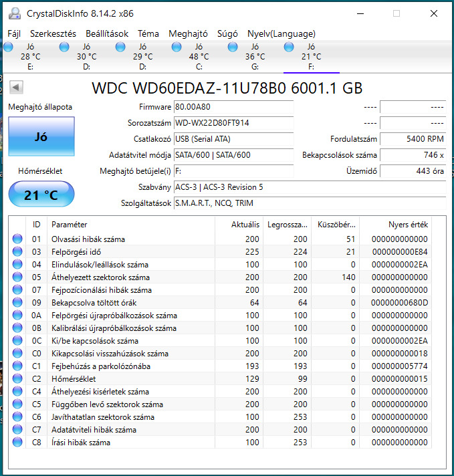
Task: Click the serial number field WD-WX22D80FT914
Action: (233, 123)
